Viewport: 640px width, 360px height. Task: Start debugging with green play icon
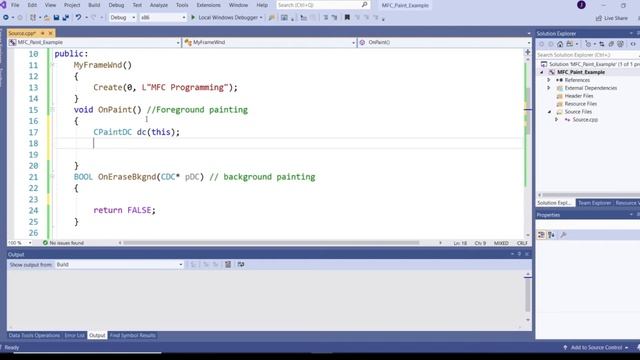pos(193,18)
